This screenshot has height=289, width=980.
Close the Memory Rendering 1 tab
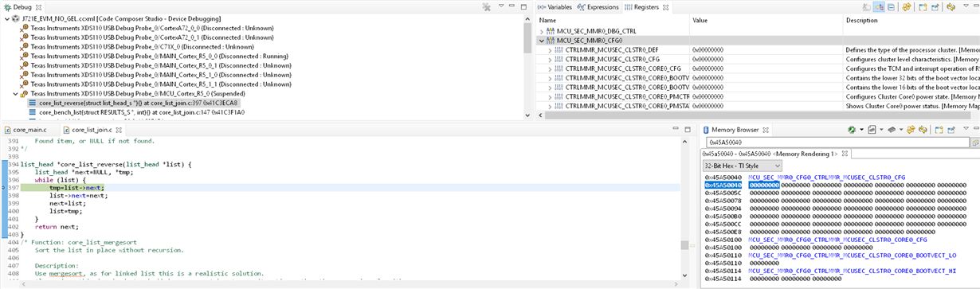pos(845,153)
